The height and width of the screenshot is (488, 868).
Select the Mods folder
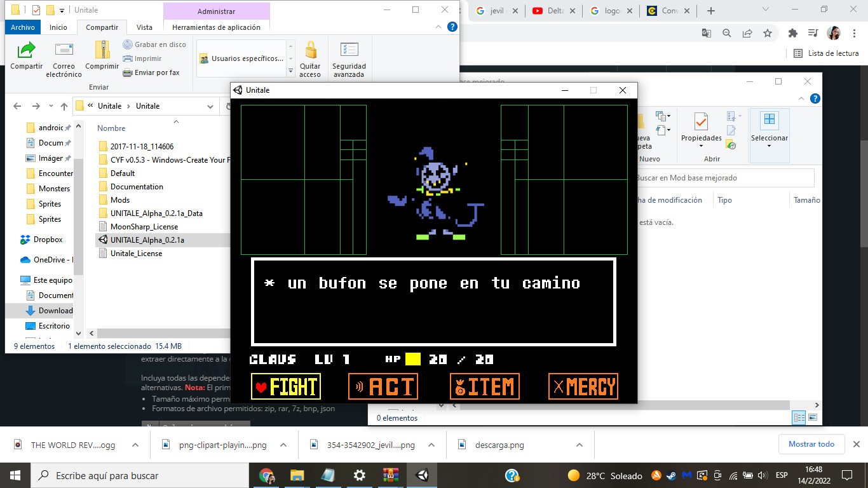click(x=120, y=200)
